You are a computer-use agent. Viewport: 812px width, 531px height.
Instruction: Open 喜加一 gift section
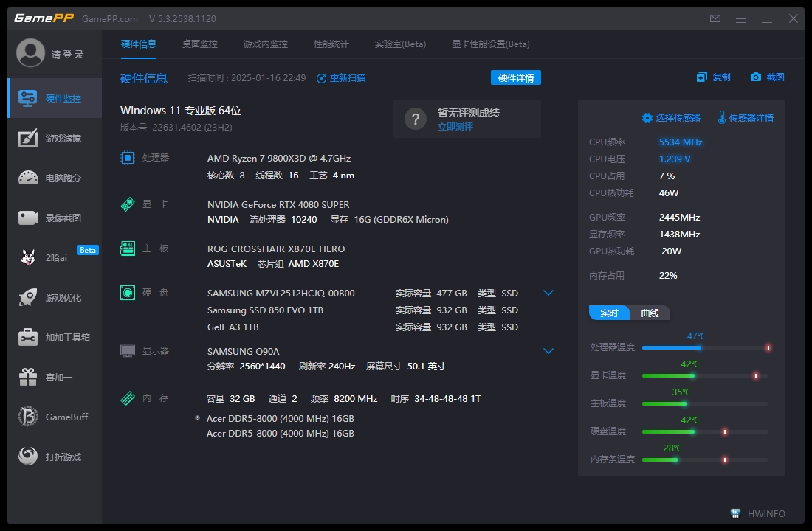pos(55,378)
